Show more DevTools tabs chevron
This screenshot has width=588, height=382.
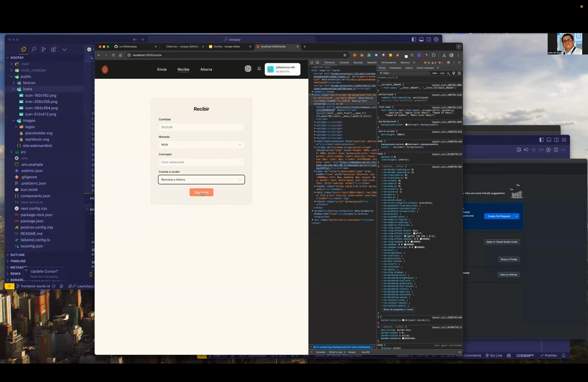pyautogui.click(x=414, y=62)
